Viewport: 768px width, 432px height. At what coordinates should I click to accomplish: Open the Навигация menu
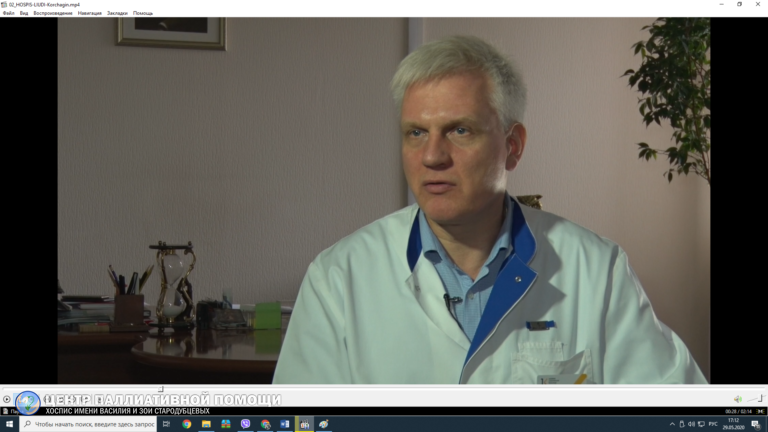click(90, 13)
